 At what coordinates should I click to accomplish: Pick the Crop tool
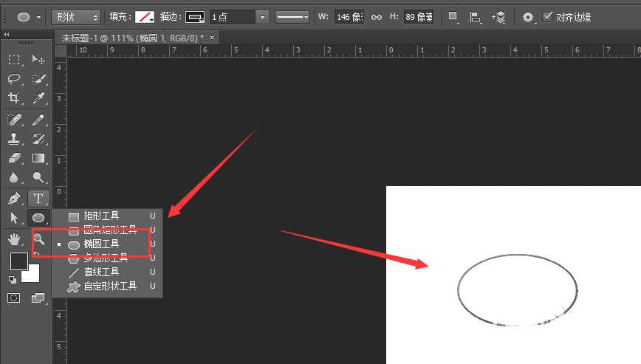point(14,99)
